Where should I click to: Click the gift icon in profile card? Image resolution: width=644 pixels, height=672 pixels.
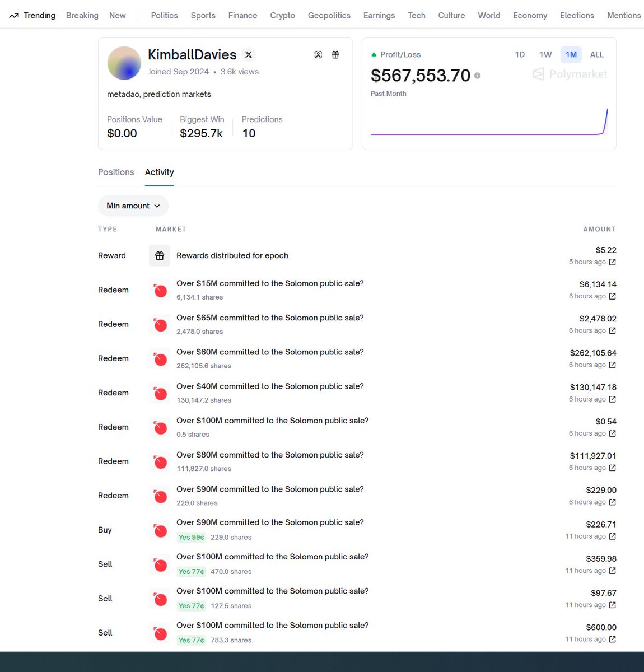point(335,54)
